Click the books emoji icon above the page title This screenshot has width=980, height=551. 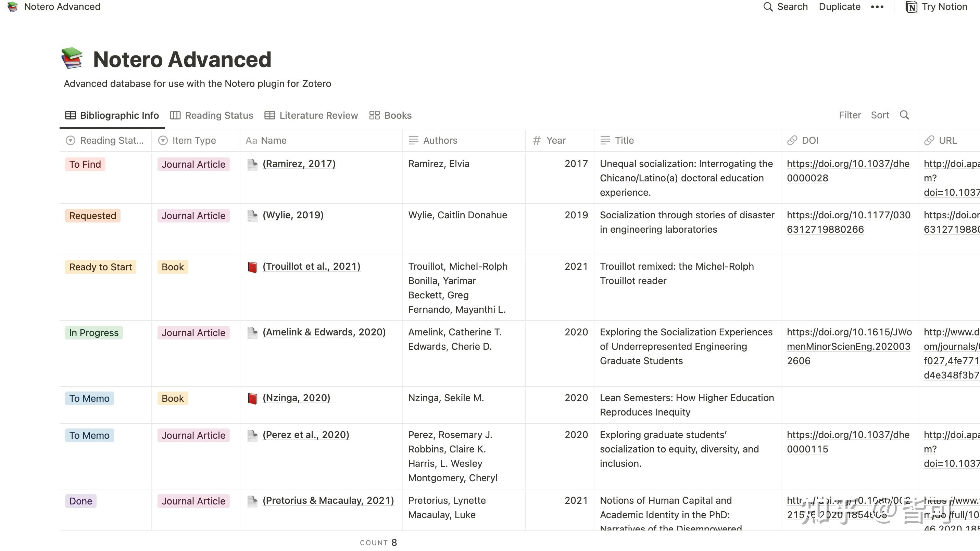[73, 59]
